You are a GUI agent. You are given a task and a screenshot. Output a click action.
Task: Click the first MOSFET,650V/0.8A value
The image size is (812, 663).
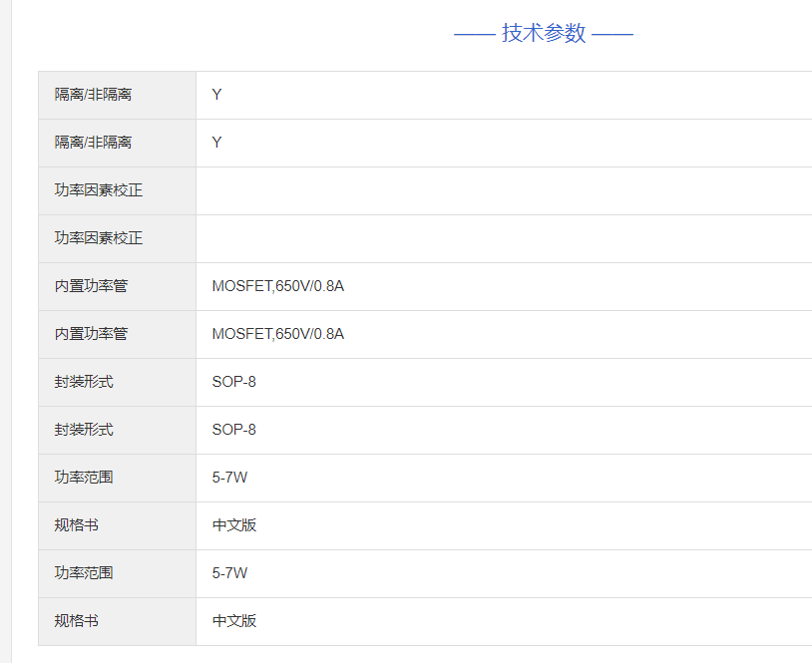278,286
